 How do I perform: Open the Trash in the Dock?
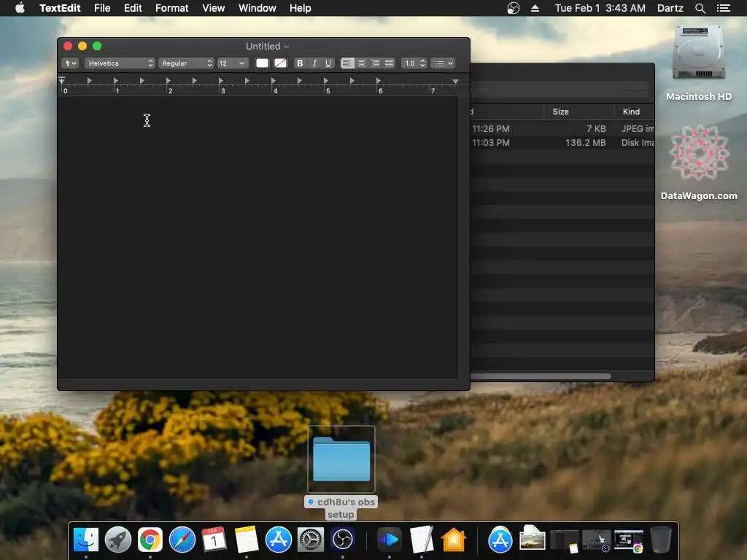pos(661,539)
